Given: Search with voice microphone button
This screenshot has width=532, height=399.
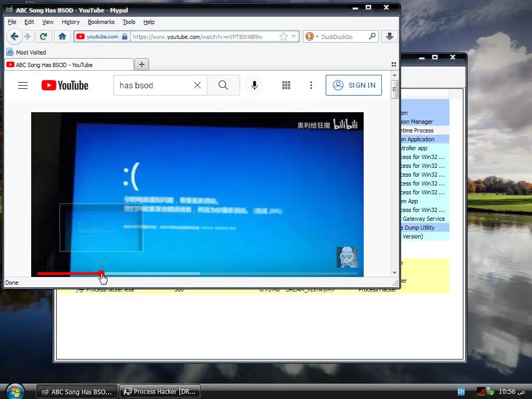Looking at the screenshot, I should pos(255,86).
